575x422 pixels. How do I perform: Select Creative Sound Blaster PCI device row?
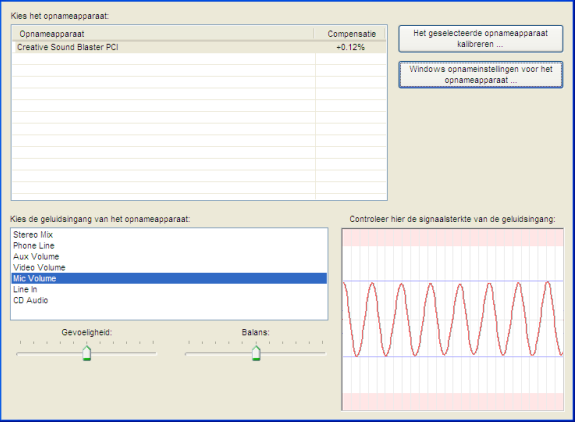click(x=199, y=47)
